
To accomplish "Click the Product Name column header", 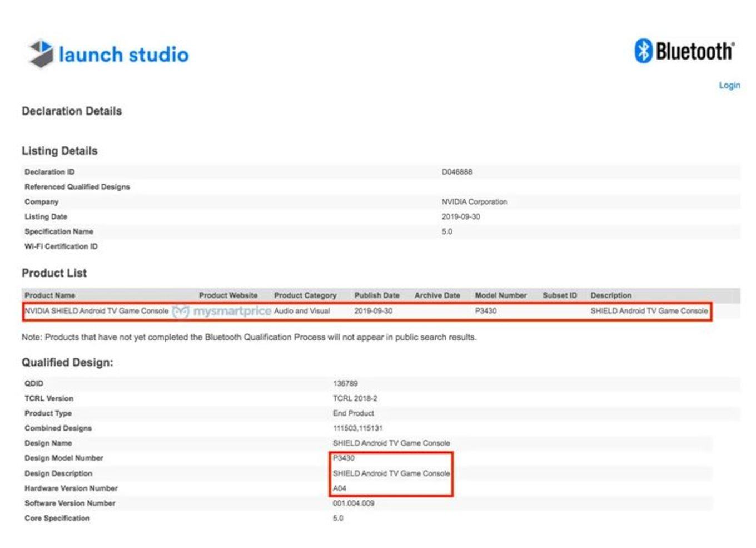I will point(49,295).
